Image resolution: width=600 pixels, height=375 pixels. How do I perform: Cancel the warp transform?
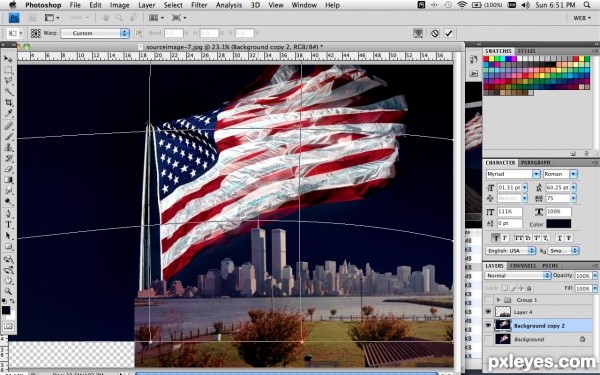[x=435, y=33]
